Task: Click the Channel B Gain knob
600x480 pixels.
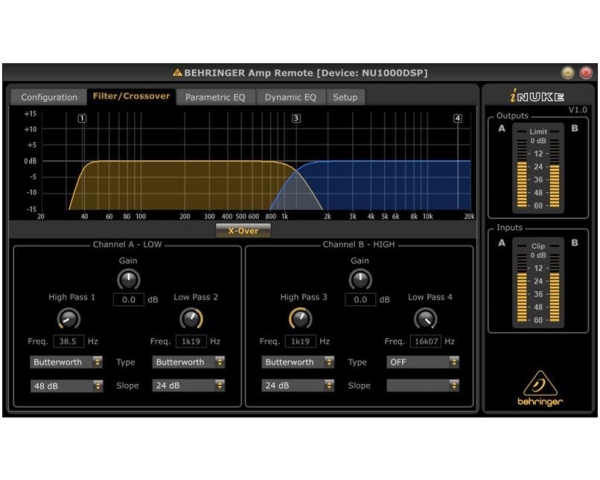Action: coord(360,279)
